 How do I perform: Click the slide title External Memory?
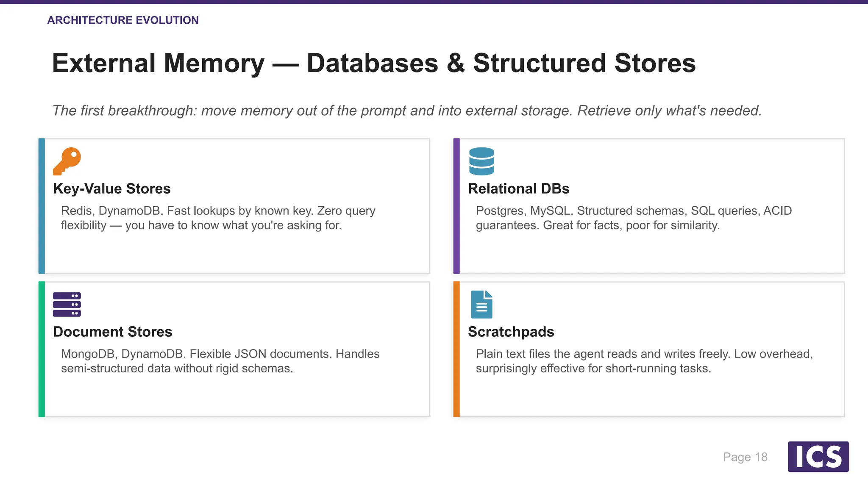(x=374, y=63)
